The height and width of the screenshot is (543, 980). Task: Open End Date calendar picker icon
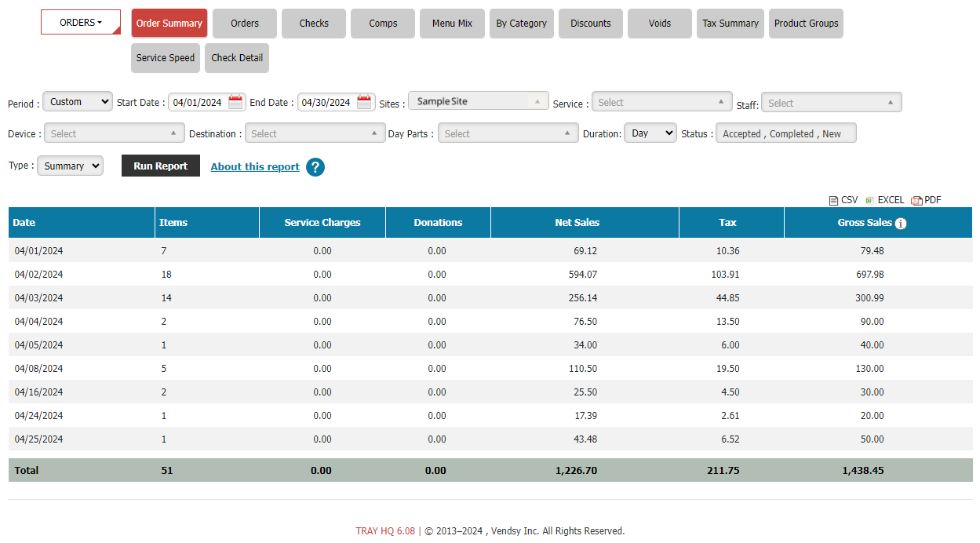[365, 102]
